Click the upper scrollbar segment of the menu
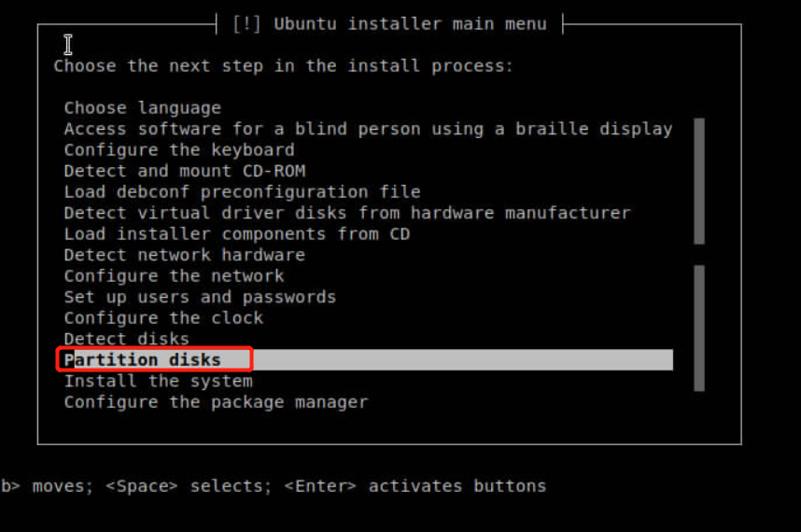Screen dimensions: 801x532 699,181
